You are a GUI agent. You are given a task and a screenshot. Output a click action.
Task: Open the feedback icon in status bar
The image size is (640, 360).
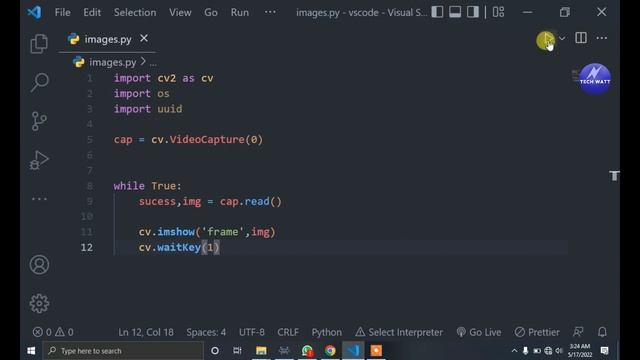(578, 332)
